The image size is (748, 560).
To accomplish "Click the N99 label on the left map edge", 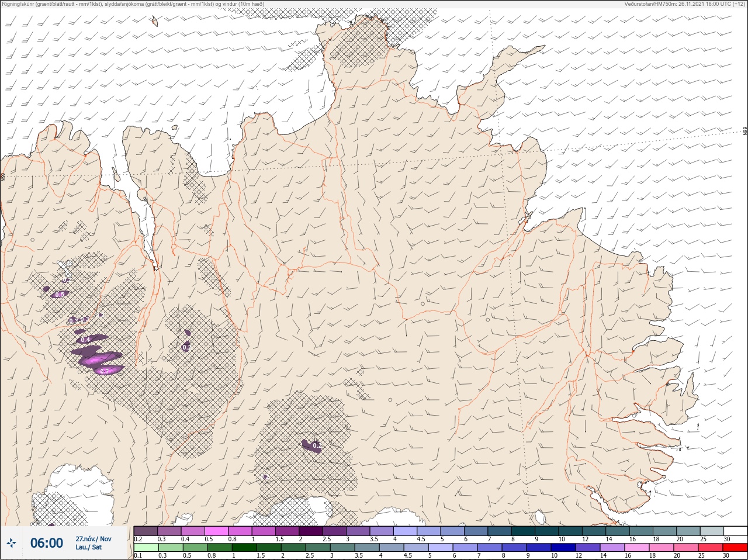I will 3,176.
